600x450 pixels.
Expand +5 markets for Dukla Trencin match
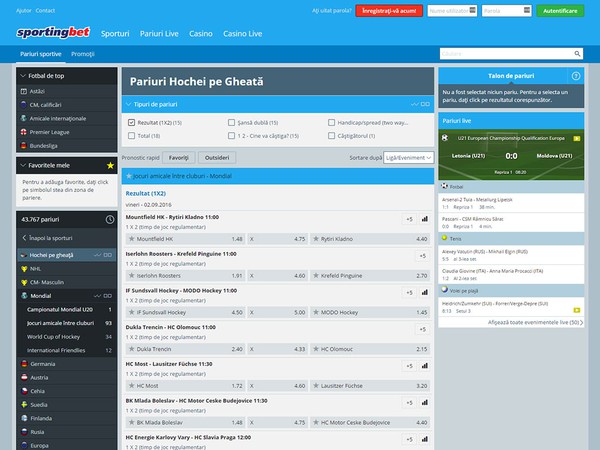pyautogui.click(x=422, y=329)
